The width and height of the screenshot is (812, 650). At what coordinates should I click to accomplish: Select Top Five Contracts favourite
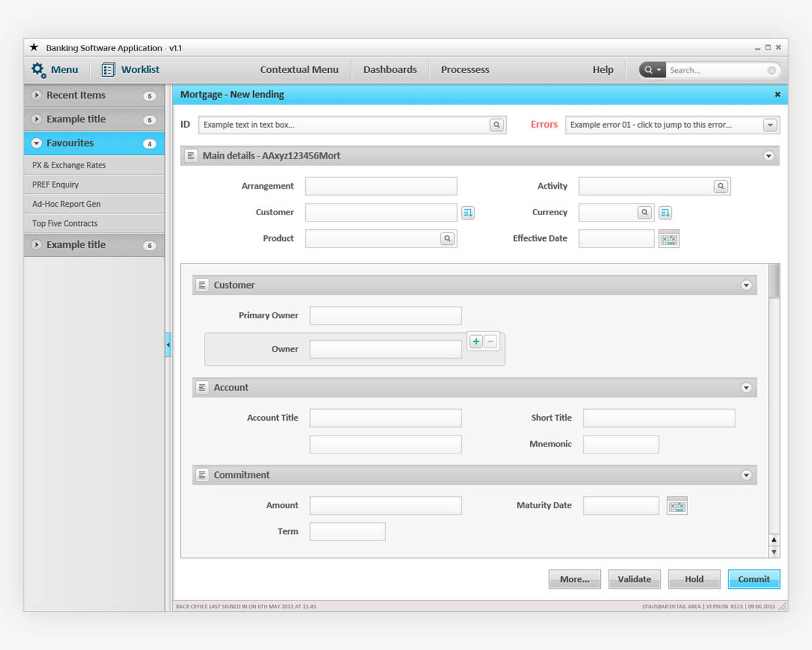[x=94, y=224]
